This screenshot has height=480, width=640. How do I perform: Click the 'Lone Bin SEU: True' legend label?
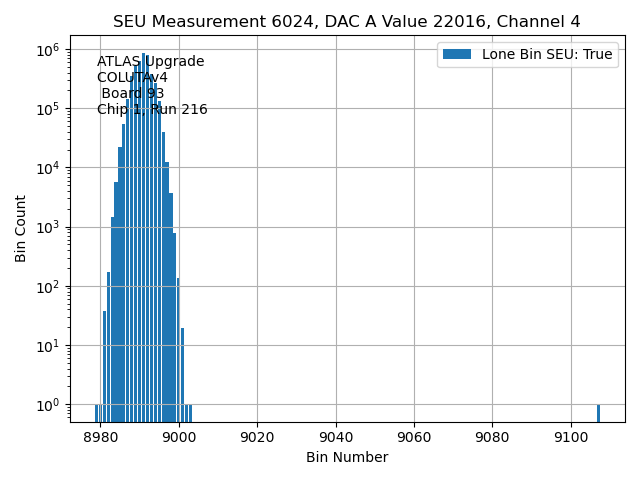pos(547,55)
